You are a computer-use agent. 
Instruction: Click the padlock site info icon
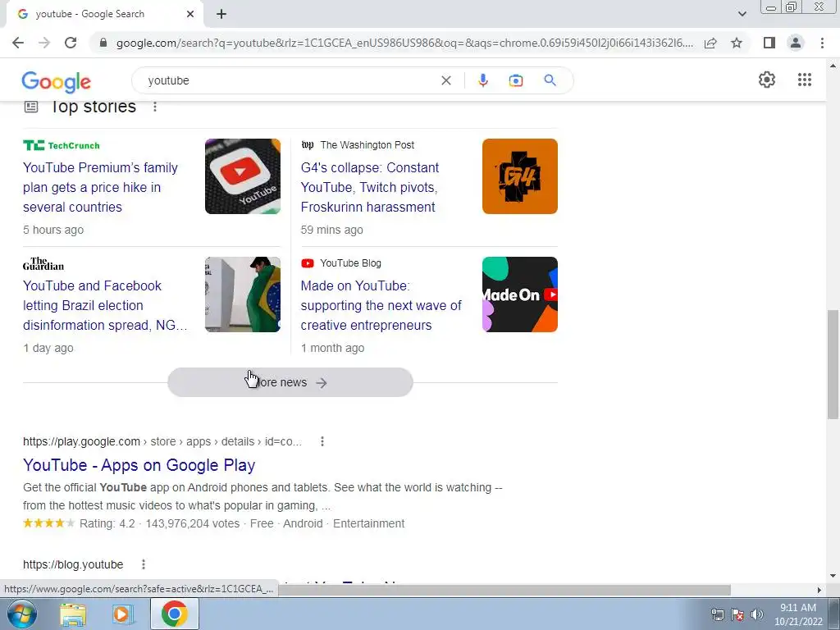(x=103, y=43)
